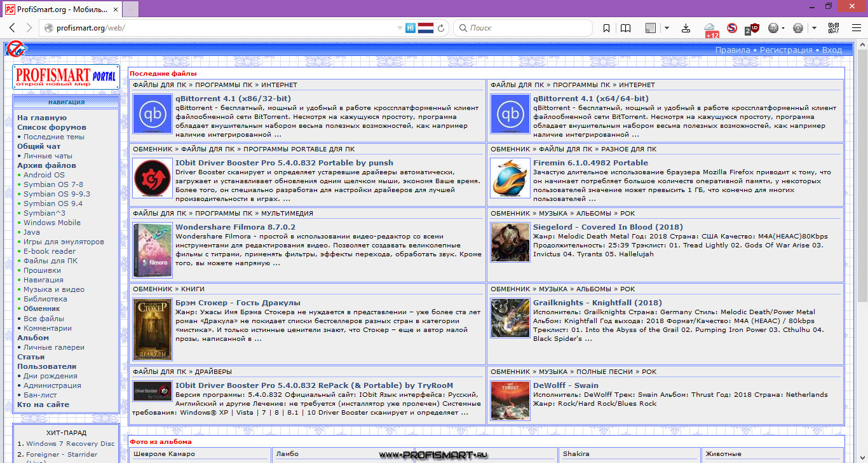Click the Firemin 6.1.0.4982 Portable thumbnail
Viewport: 868px width, 463px height.
point(510,178)
